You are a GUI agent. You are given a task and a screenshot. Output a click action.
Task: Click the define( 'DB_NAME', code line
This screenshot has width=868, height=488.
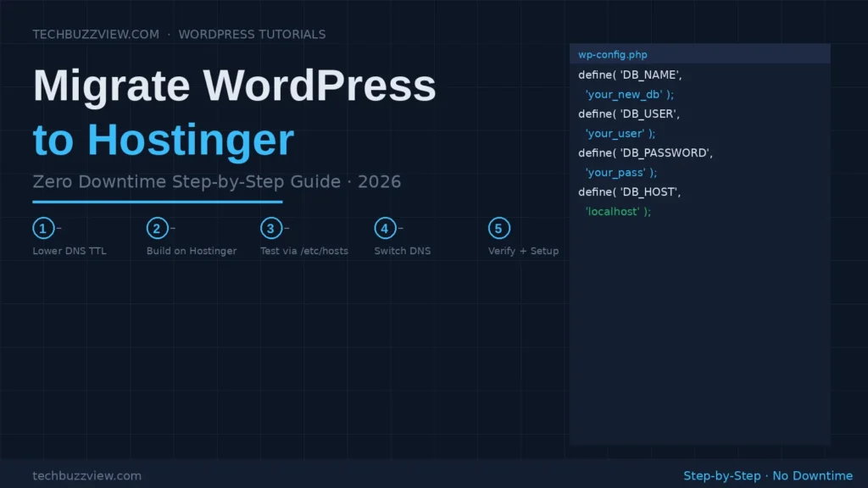(630, 75)
